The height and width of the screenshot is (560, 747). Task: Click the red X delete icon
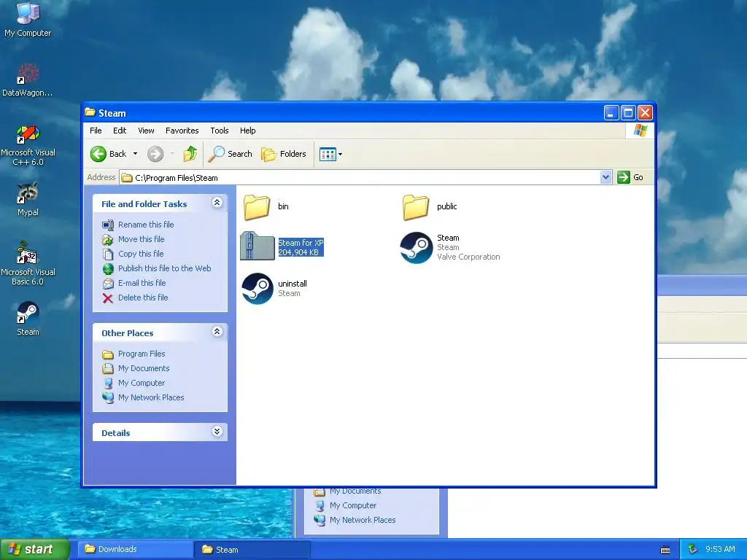108,298
